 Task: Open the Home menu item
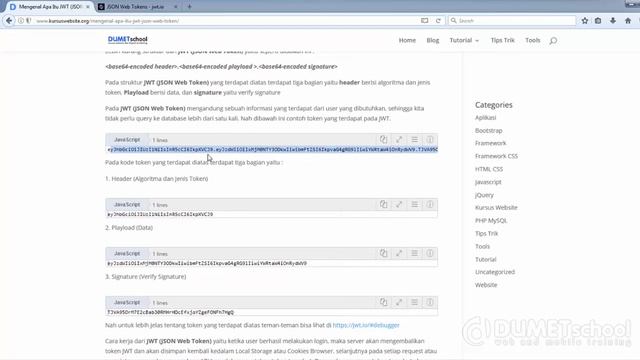[x=407, y=40]
